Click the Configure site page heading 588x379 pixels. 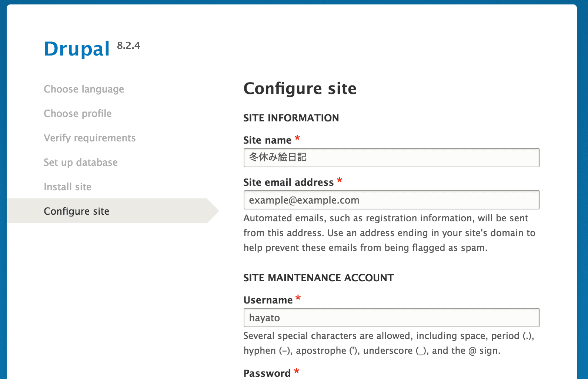pos(300,89)
